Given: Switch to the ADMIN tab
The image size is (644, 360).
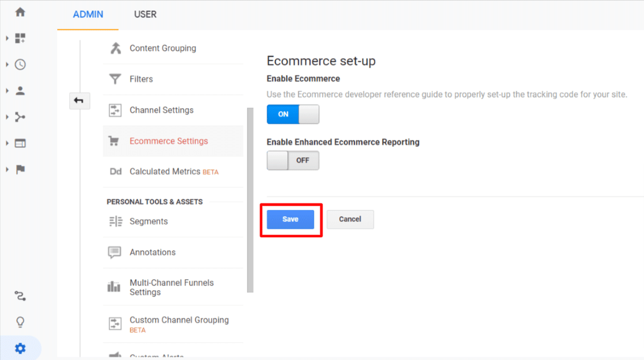Looking at the screenshot, I should (x=88, y=15).
